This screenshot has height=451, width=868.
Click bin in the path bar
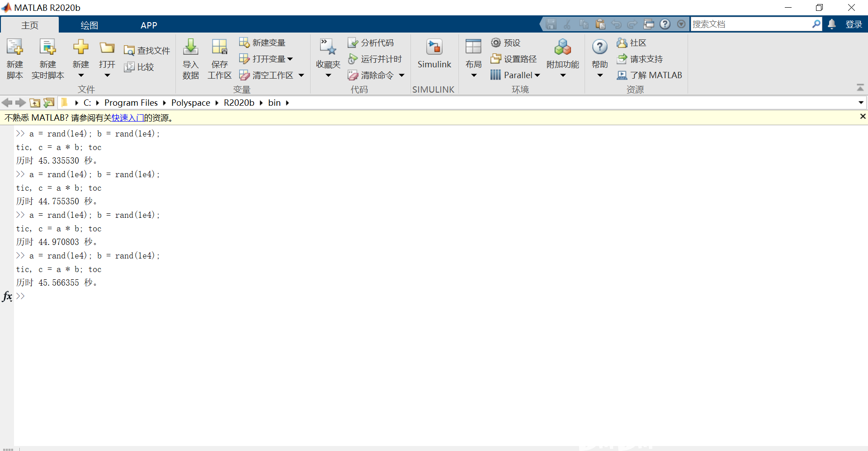pos(274,103)
